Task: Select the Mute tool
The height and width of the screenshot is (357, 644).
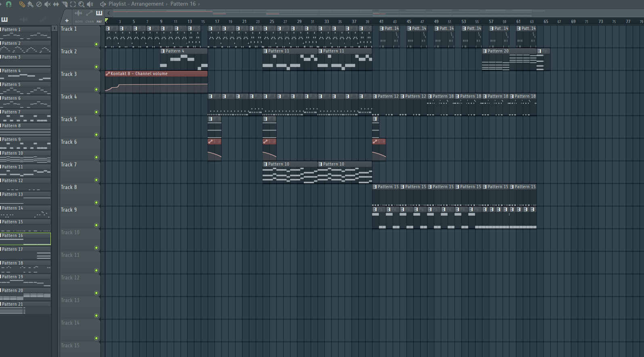Action: pyautogui.click(x=47, y=4)
